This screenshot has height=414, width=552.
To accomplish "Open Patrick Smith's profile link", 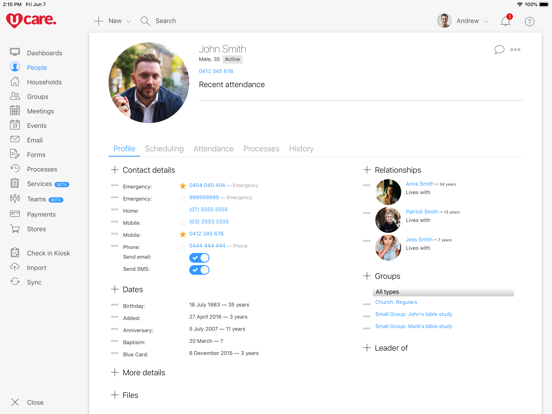I will 422,212.
